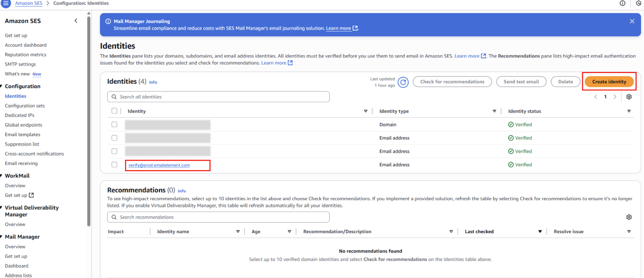The image size is (644, 278).
Task: Open identities table settings gear
Action: click(x=629, y=97)
